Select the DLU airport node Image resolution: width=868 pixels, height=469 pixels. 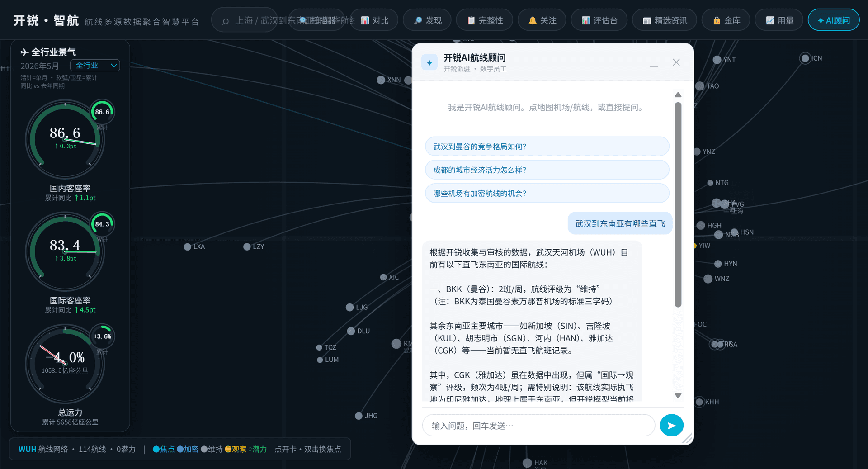pos(351,331)
